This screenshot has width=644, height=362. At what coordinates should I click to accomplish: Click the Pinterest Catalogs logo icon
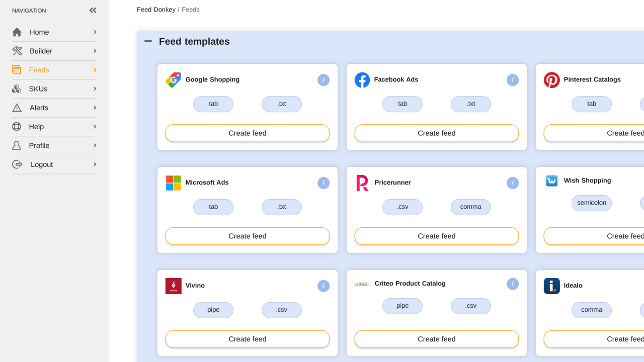[x=551, y=79]
